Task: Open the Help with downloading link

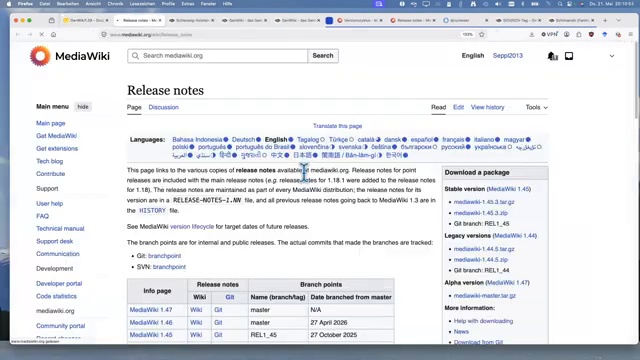Action: pyautogui.click(x=483, y=321)
